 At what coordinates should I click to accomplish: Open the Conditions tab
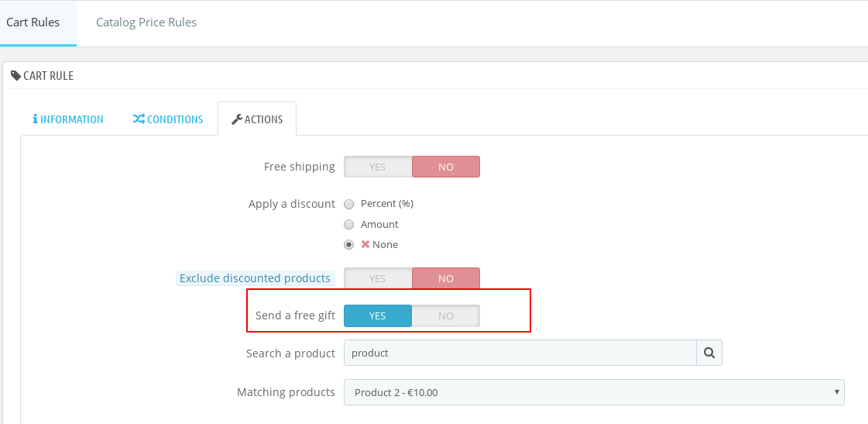pyautogui.click(x=168, y=119)
